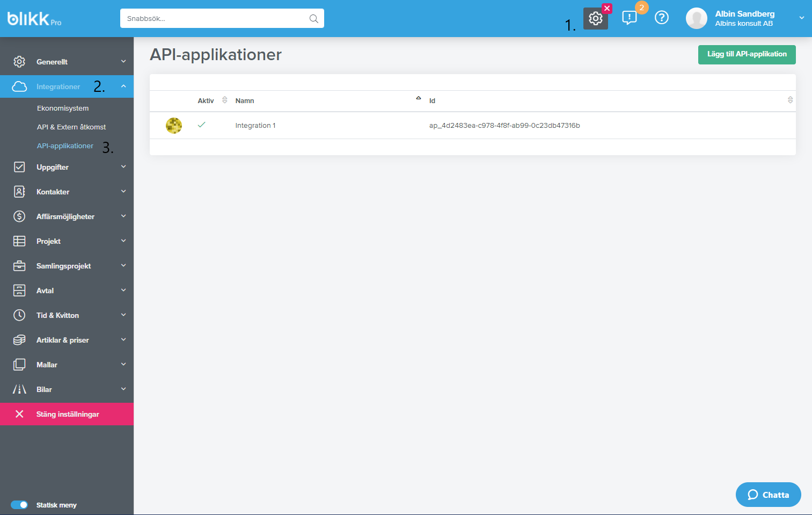Expand the Uppgifter section chevron
Viewport: 812px width, 515px height.
coord(123,166)
